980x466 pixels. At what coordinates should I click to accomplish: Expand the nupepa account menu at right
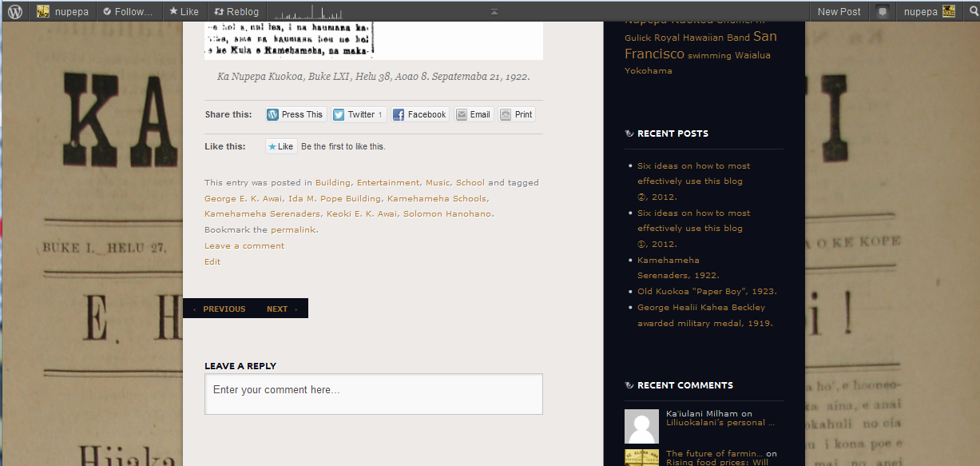click(926, 11)
